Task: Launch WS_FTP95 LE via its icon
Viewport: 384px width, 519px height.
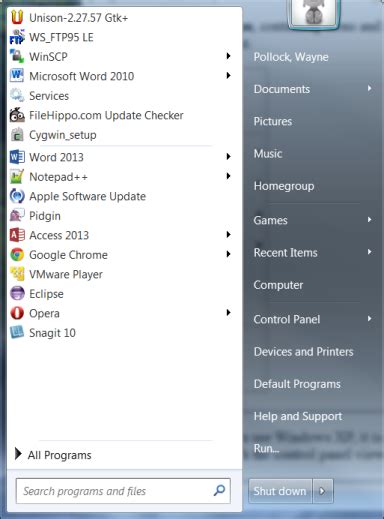Action: [17, 37]
